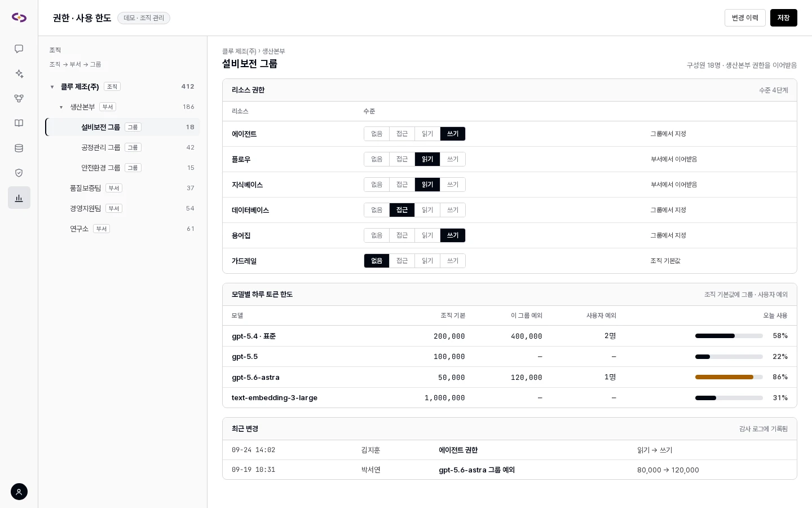
Task: Select 연구소 department in the tree
Action: pyautogui.click(x=123, y=229)
